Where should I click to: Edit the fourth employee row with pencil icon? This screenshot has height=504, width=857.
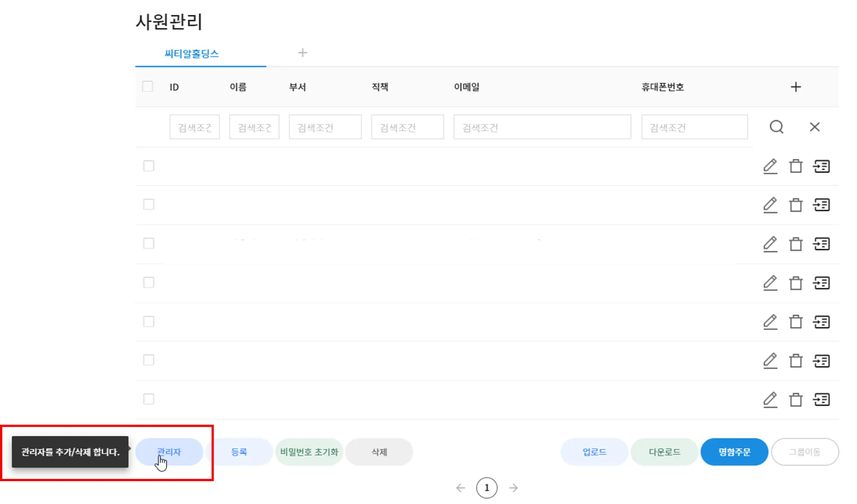click(770, 283)
